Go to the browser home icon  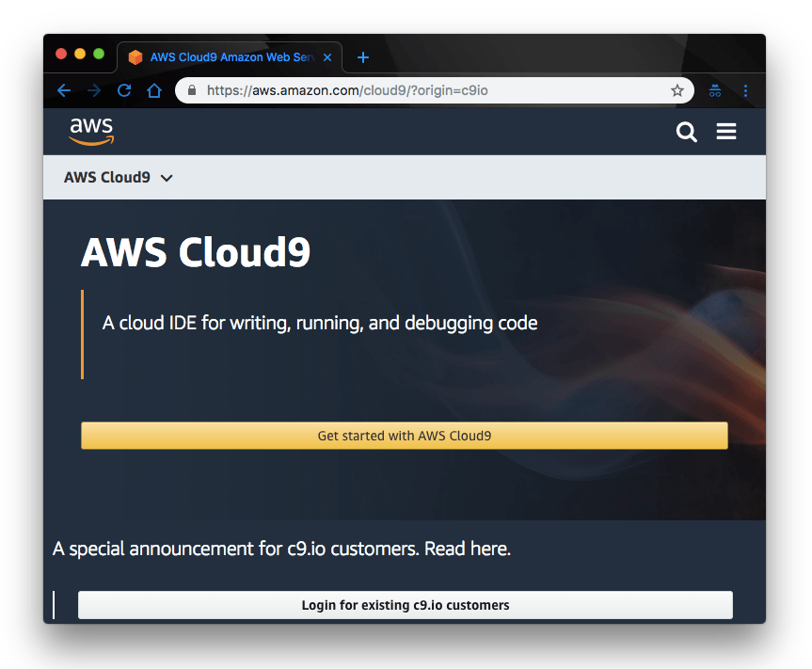[x=154, y=90]
